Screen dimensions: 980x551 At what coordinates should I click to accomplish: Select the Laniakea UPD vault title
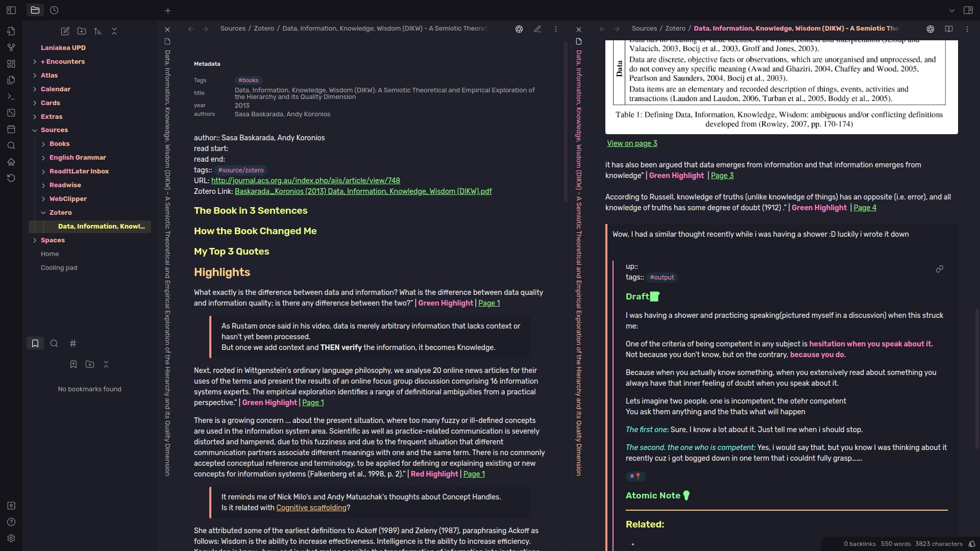tap(63, 47)
